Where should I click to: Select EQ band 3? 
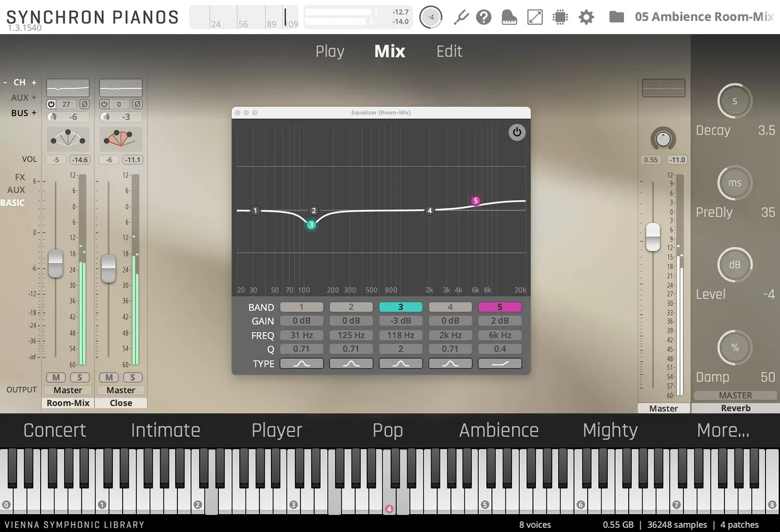point(400,307)
